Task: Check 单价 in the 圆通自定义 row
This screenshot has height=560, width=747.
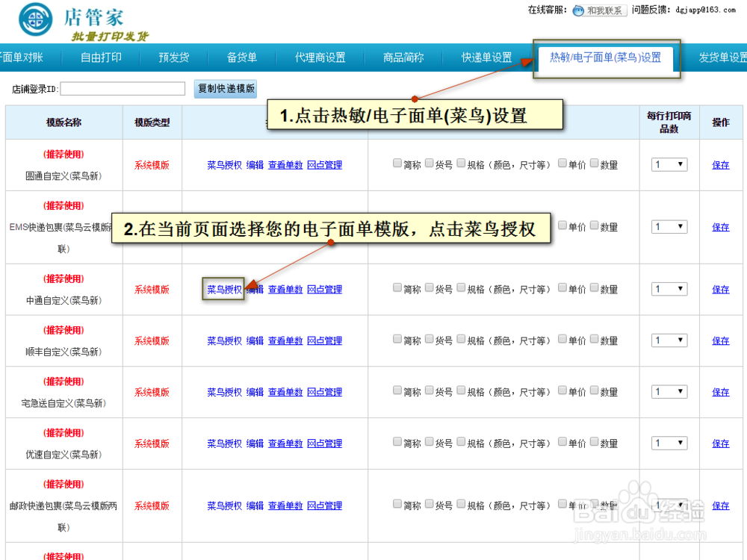Action: coord(562,164)
